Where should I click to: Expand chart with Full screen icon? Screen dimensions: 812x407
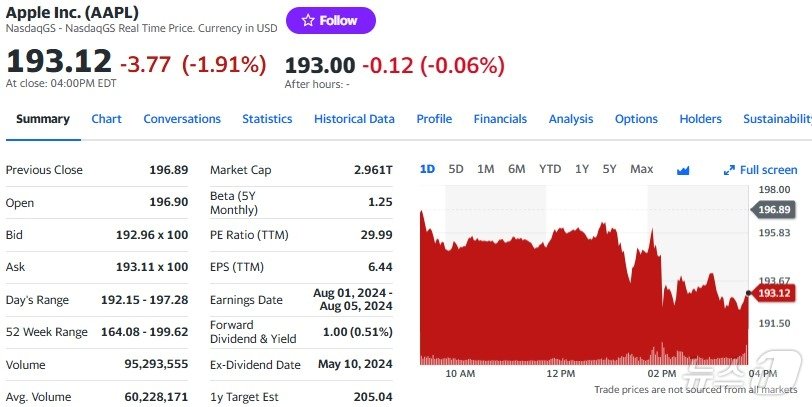[761, 170]
